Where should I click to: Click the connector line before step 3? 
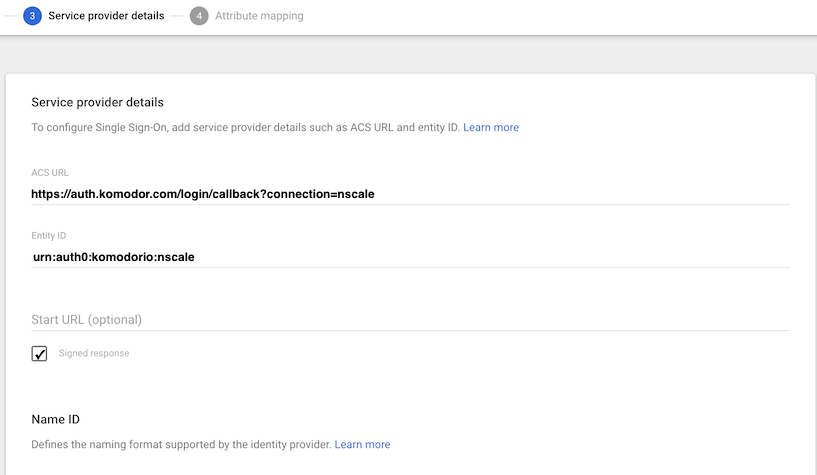pyautogui.click(x=10, y=16)
